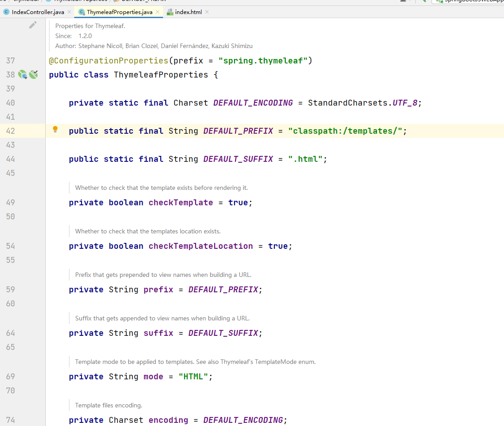
Task: Click DEFAULT_PREFIX declaration on line 42
Action: pos(238,131)
